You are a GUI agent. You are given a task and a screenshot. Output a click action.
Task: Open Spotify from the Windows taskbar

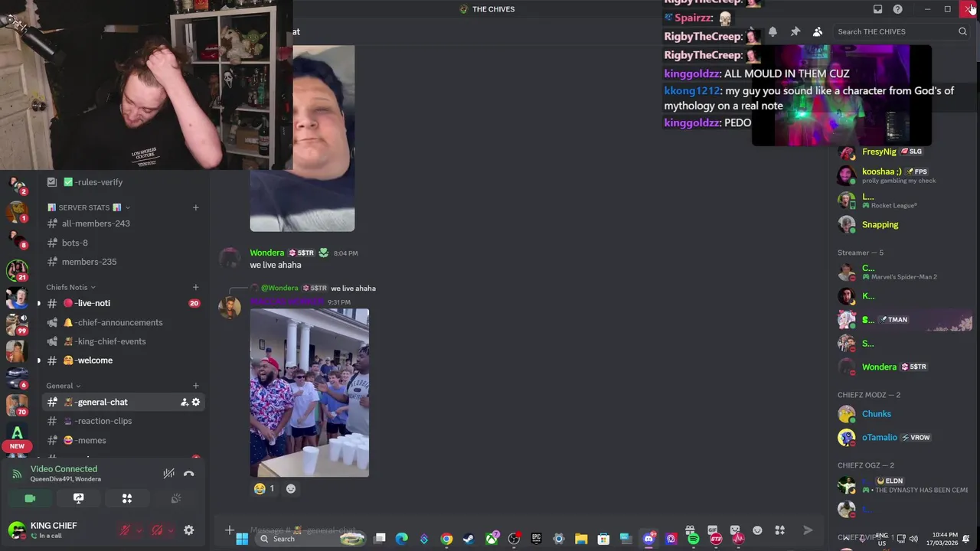coord(693,539)
